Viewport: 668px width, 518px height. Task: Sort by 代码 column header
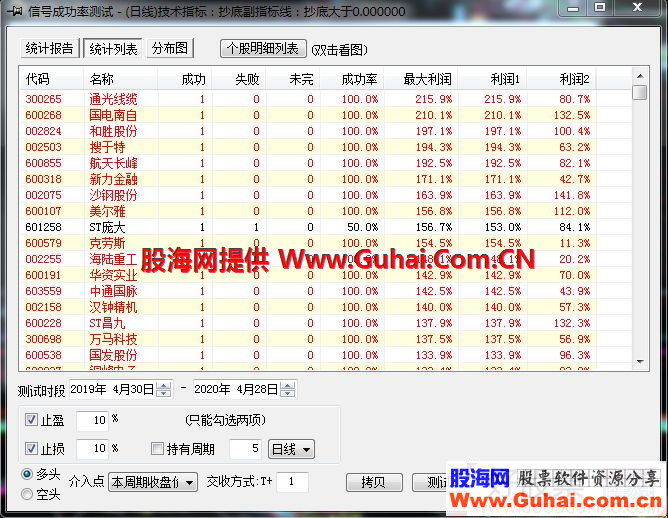pos(51,79)
